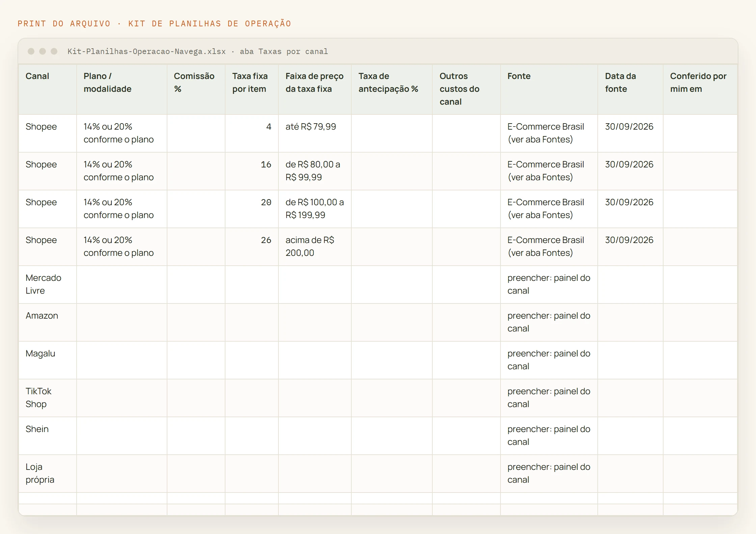
Task: Select the fixed fee cell with value 20
Action: pos(252,209)
